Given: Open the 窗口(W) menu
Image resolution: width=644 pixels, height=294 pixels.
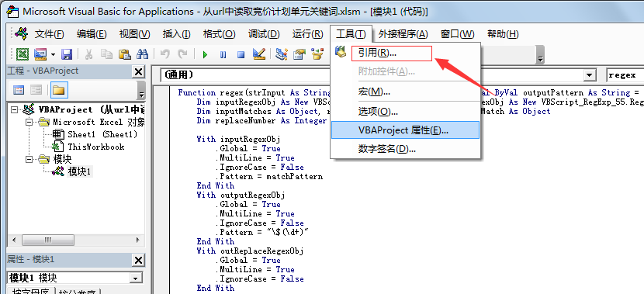Looking at the screenshot, I should [x=458, y=34].
